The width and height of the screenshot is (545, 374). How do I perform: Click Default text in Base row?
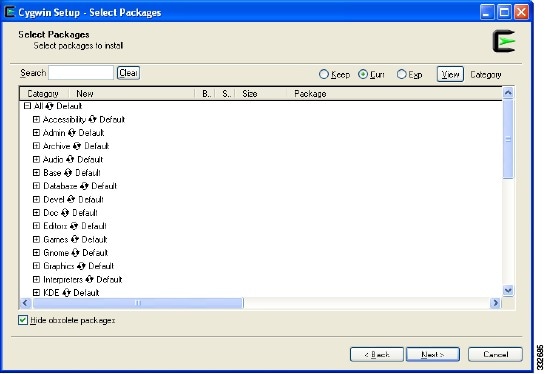point(88,173)
